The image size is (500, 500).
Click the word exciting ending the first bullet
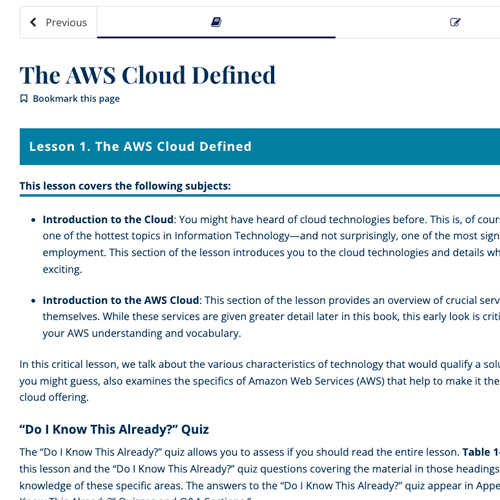click(62, 269)
